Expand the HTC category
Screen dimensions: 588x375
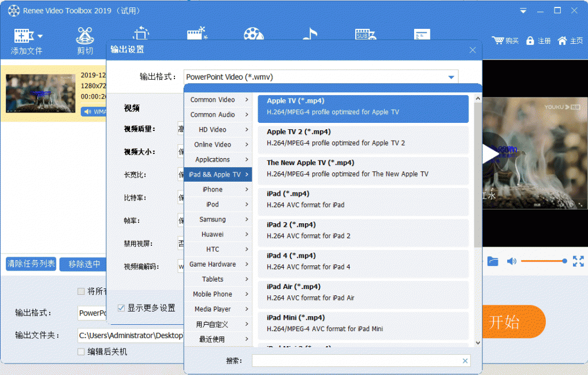click(218, 249)
